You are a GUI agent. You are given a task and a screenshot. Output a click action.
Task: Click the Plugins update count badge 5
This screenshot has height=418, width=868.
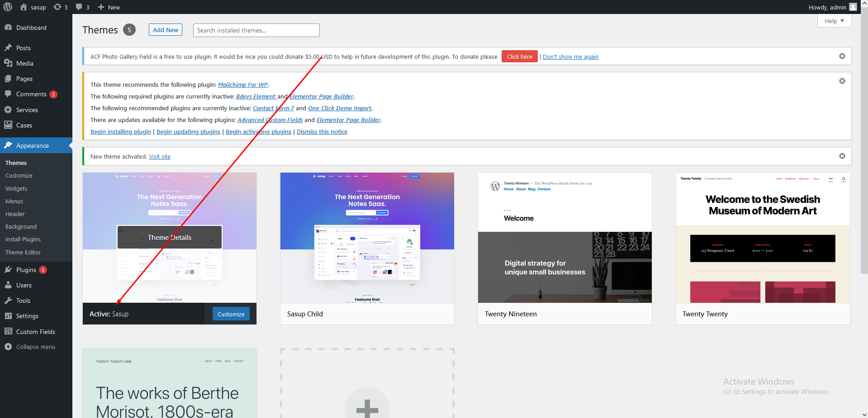(43, 270)
